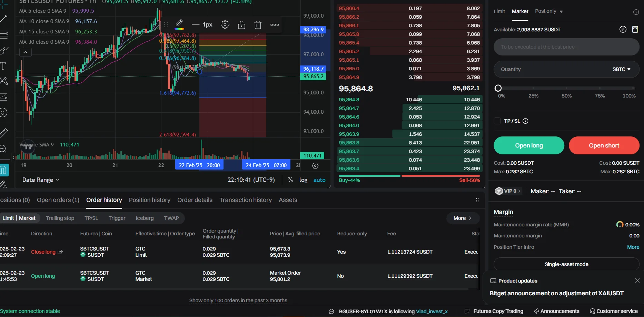Select the brush drawing tool
This screenshot has height=317, width=644.
3,50
